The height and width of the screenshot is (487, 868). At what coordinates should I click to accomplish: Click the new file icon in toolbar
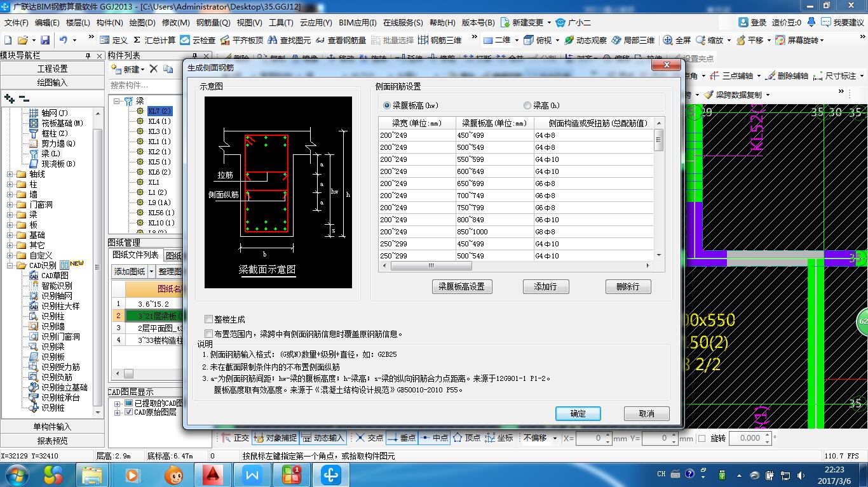[x=7, y=40]
